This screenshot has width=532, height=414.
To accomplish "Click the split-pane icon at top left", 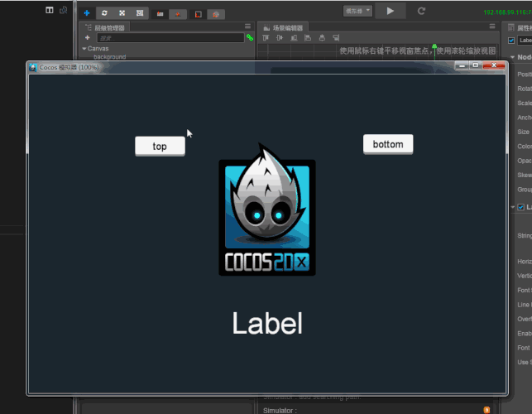I will click(50, 10).
